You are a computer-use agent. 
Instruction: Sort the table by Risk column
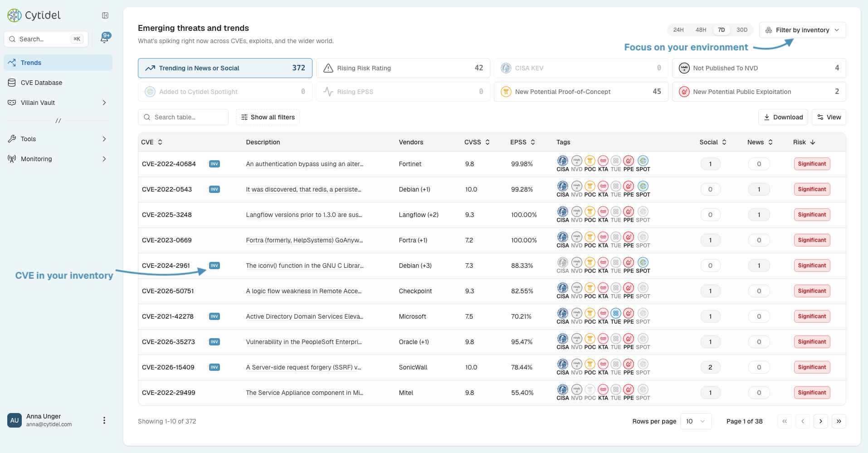click(805, 142)
